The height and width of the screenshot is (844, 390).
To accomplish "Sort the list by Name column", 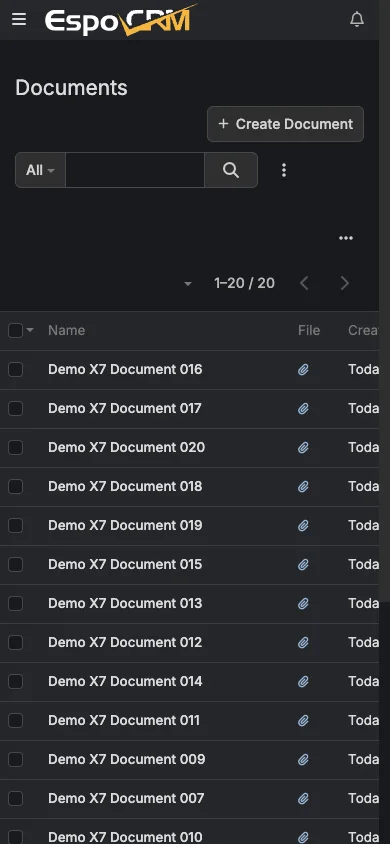I will coord(67,330).
